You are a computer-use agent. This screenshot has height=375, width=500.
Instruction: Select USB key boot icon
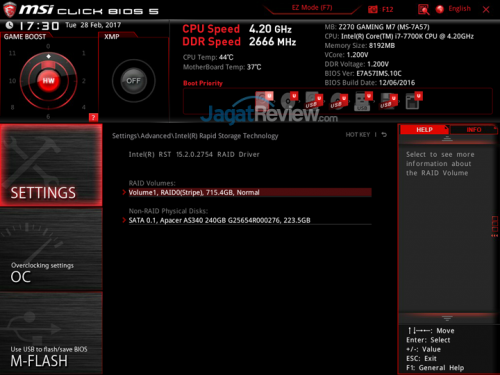[363, 101]
